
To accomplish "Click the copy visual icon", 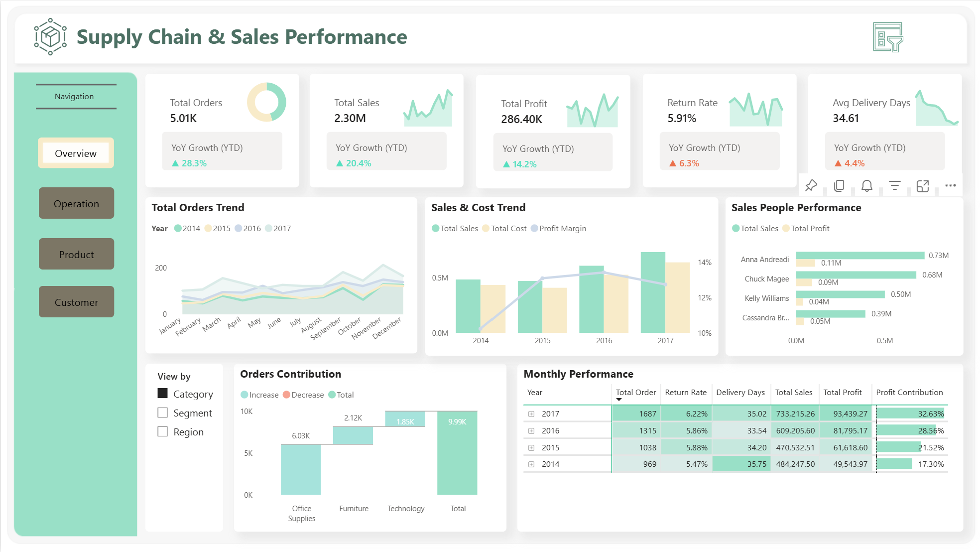I will [x=839, y=186].
